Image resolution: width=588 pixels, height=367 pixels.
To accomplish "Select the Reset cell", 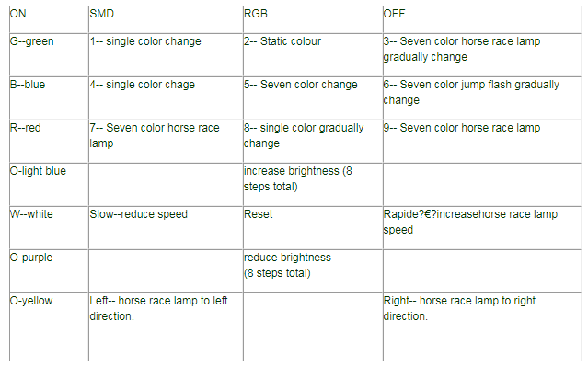I will click(313, 228).
